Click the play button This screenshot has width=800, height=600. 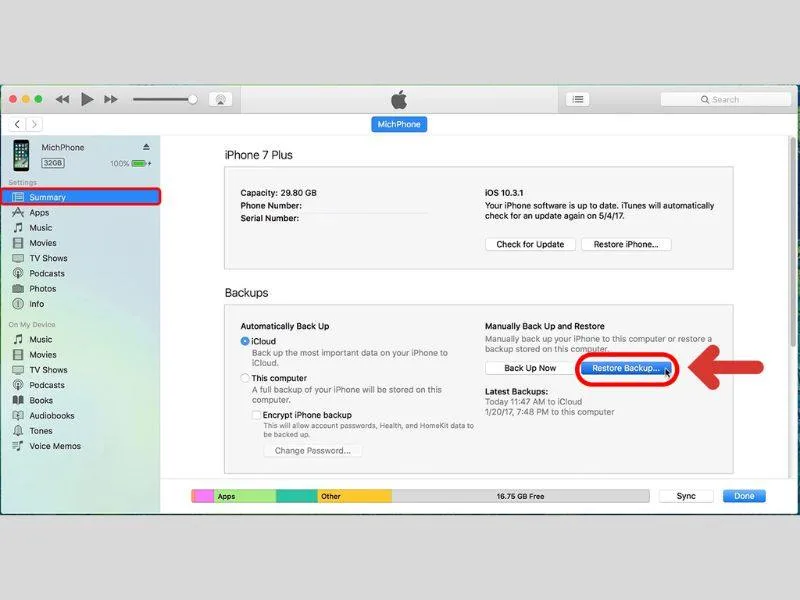click(87, 99)
